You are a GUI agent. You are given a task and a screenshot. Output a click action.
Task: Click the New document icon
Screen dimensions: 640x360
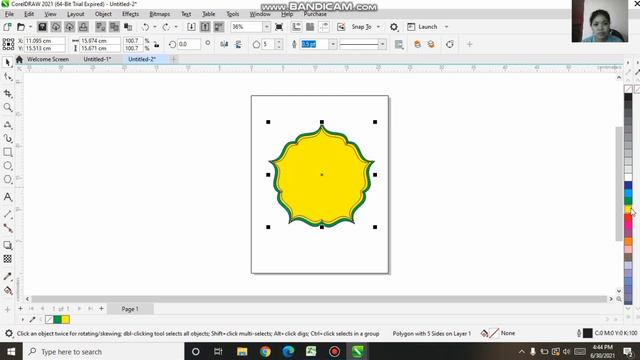point(7,27)
